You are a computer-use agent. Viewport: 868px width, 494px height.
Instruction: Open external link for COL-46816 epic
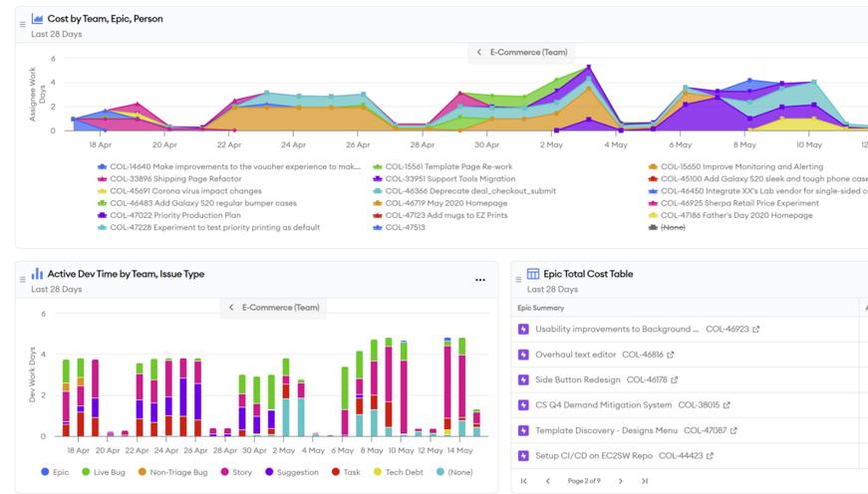tap(671, 355)
